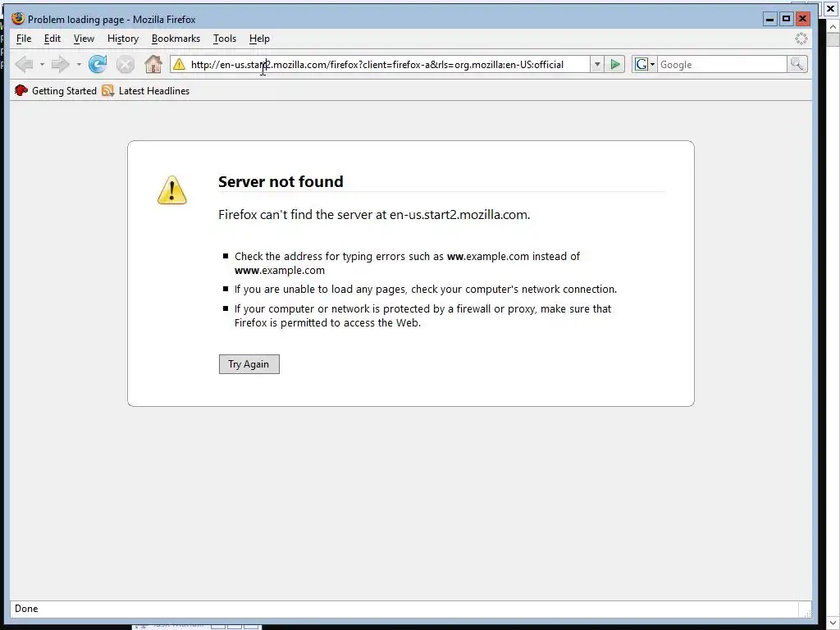Open the Edit menu
Screen dimensions: 840x630
[52, 39]
